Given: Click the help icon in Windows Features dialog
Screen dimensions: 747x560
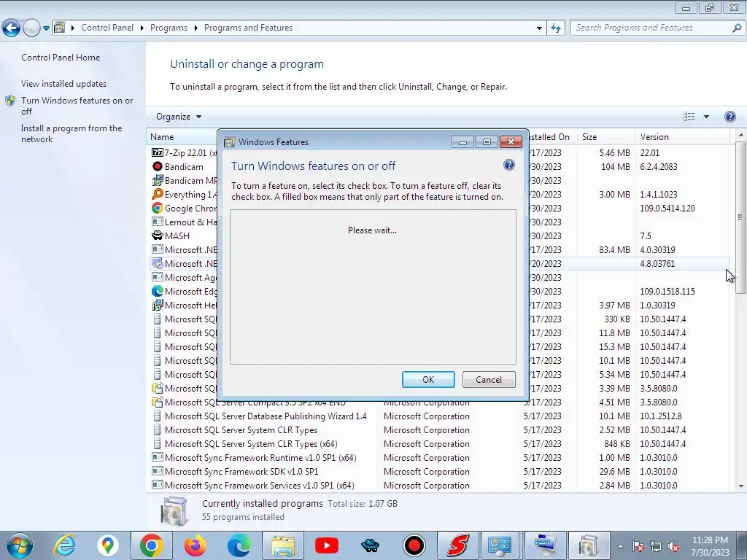Looking at the screenshot, I should 508,166.
